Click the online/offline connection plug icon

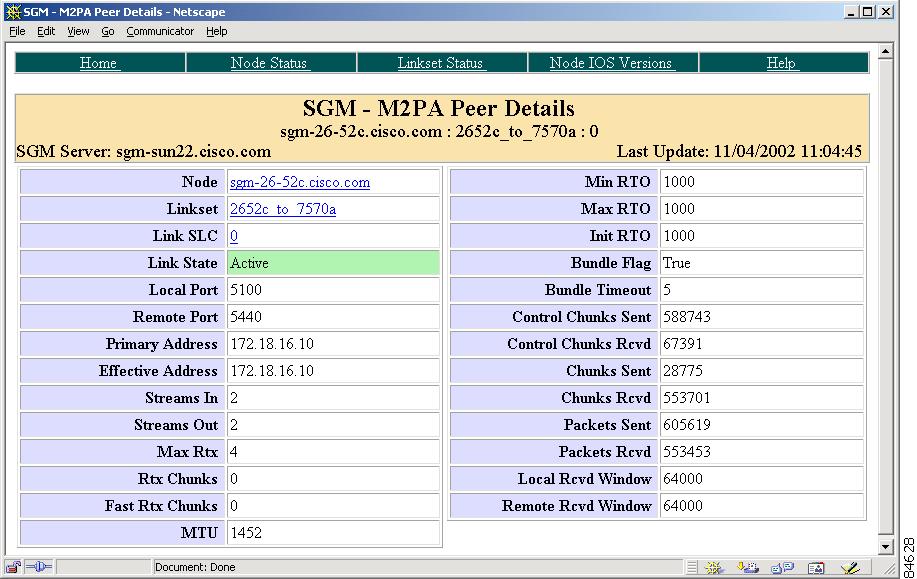coord(39,567)
